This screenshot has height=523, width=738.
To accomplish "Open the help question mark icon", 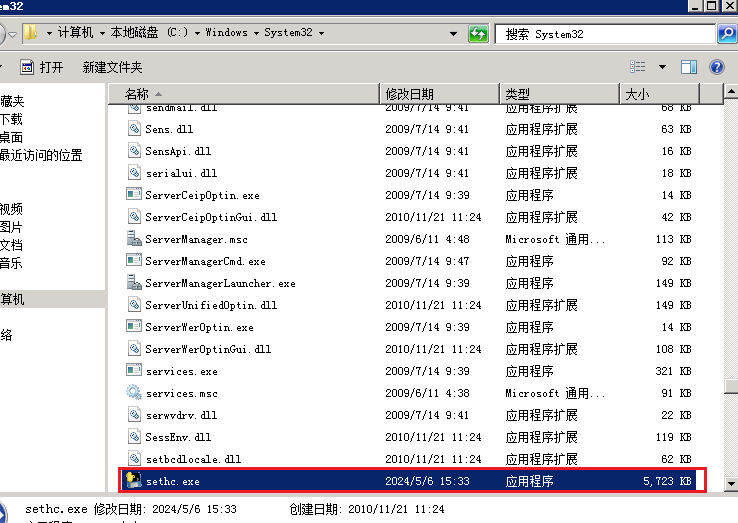I will (717, 67).
